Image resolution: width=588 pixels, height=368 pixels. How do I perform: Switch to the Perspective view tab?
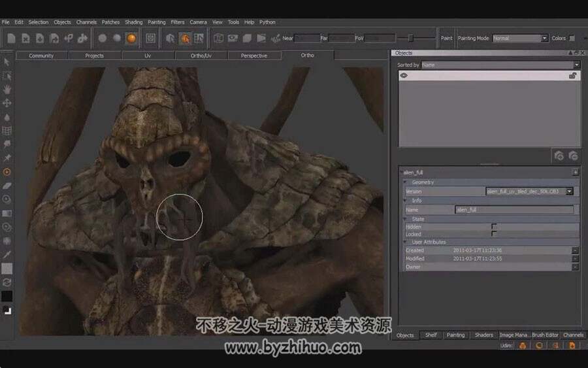254,56
